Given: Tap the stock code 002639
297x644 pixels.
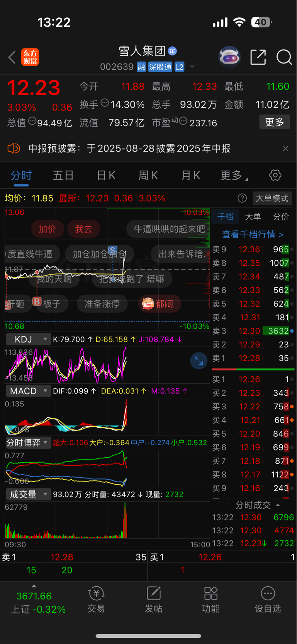Looking at the screenshot, I should click(x=117, y=67).
